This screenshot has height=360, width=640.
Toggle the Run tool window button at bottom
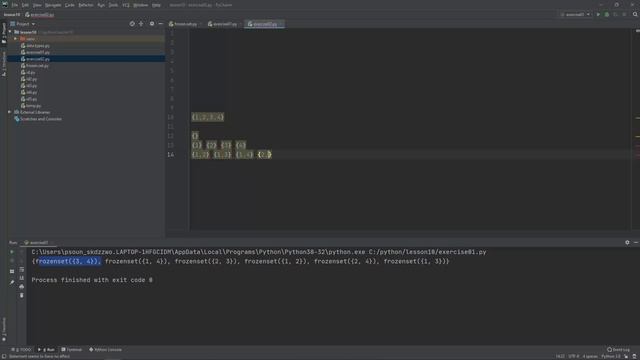pyautogui.click(x=46, y=349)
